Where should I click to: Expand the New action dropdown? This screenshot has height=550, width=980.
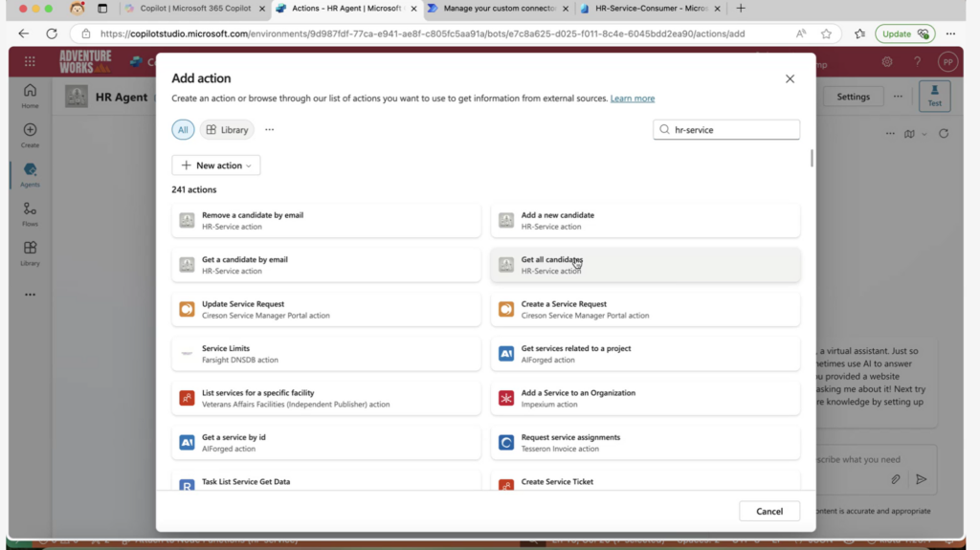(216, 165)
